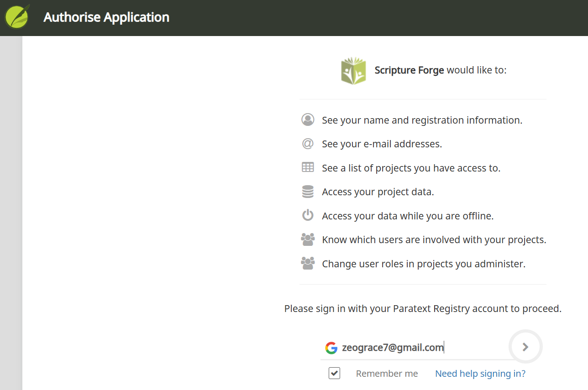Click the Scripture Forge application name text
This screenshot has height=390, width=588.
pyautogui.click(x=409, y=70)
